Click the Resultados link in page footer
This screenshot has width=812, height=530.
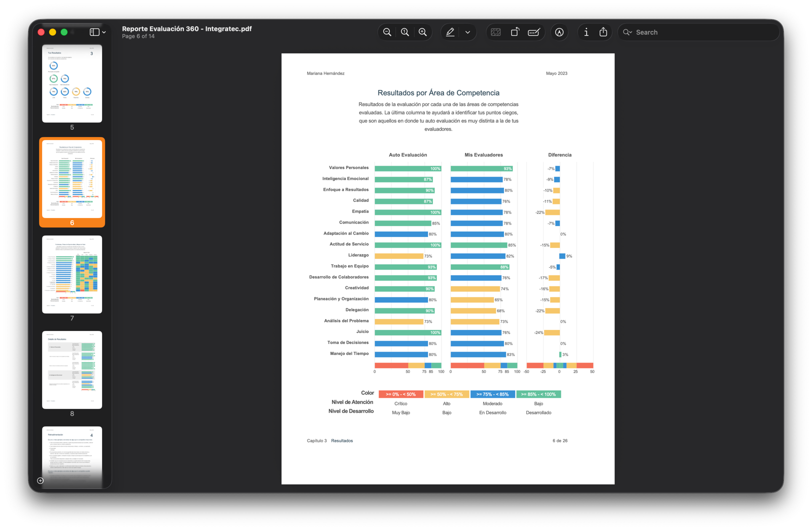coord(342,441)
